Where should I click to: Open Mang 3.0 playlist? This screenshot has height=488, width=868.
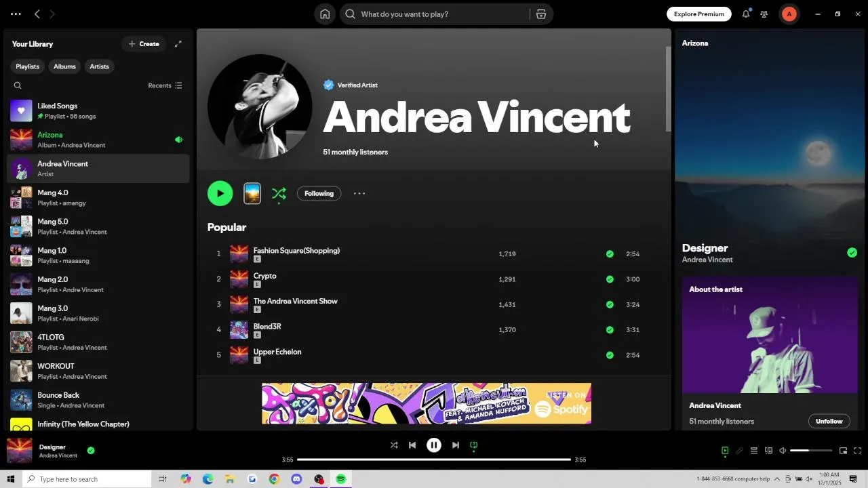point(98,313)
